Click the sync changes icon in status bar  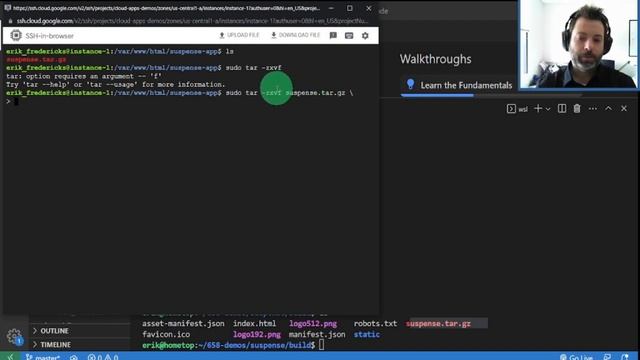(73, 358)
